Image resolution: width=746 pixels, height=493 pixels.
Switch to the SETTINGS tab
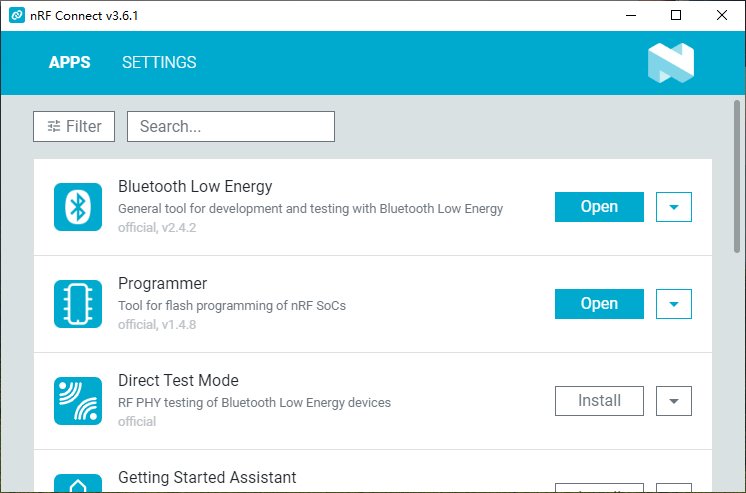coord(159,62)
